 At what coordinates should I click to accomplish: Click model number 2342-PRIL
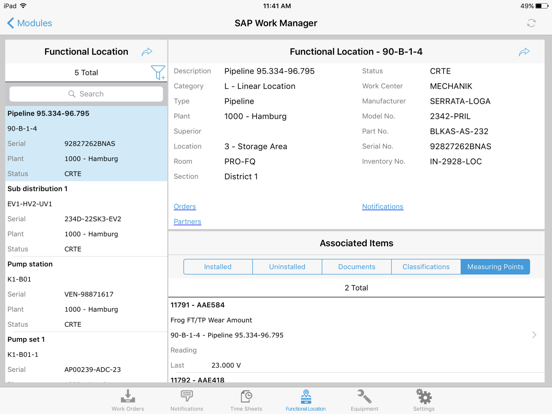450,116
